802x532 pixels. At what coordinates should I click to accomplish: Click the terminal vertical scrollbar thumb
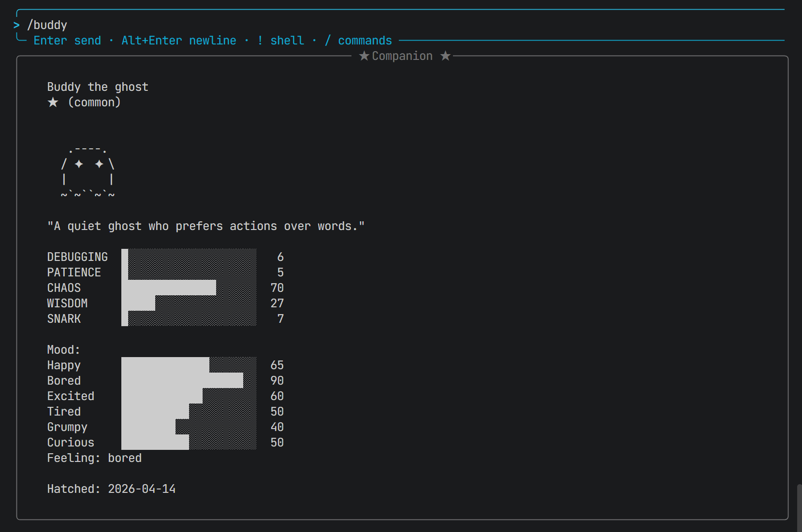point(799,508)
